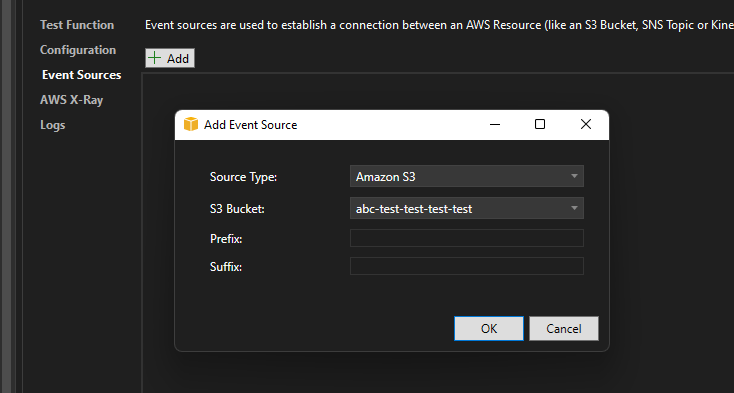This screenshot has height=393, width=734.
Task: Open the S3 Bucket combo box abc-test-test-test-test
Action: [467, 208]
